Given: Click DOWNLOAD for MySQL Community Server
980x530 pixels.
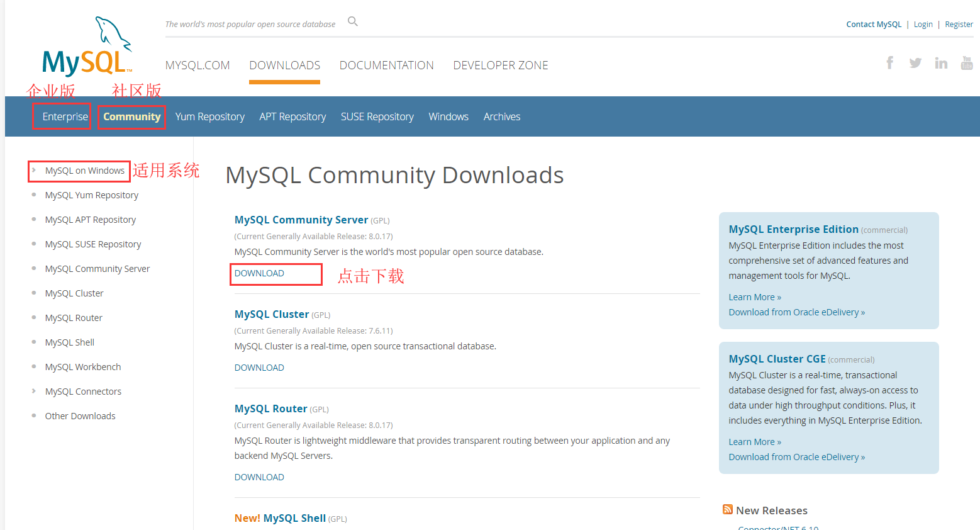Looking at the screenshot, I should 259,273.
